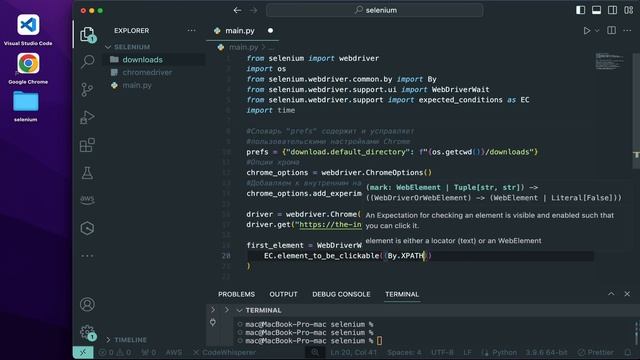
Task: Customize layout from title bar
Action: [x=629, y=10]
